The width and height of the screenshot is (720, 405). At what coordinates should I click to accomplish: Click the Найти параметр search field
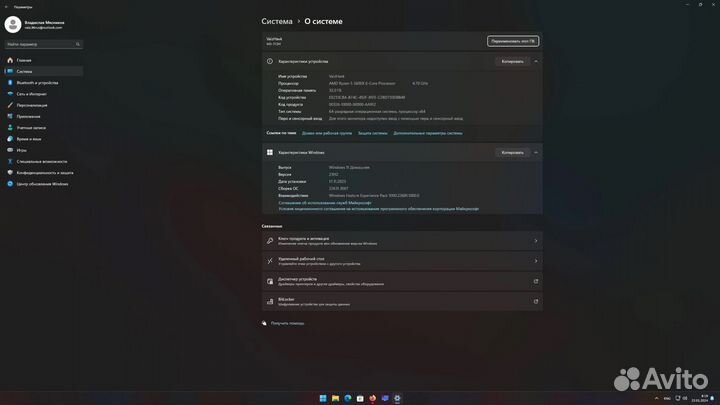41,44
